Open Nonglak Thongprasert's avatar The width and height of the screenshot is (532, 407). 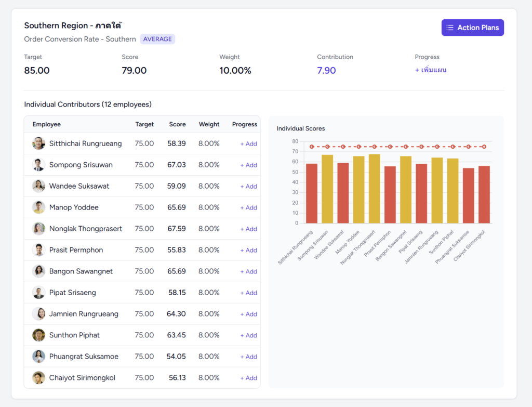click(x=38, y=229)
